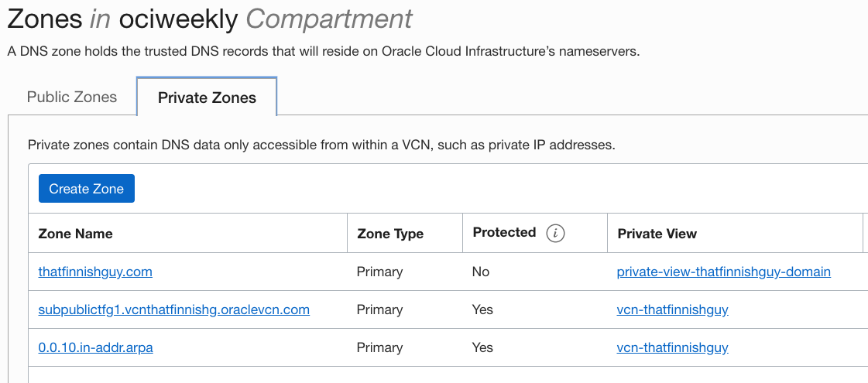Select the Private Zones tab
This screenshot has height=383, width=868.
coord(207,97)
